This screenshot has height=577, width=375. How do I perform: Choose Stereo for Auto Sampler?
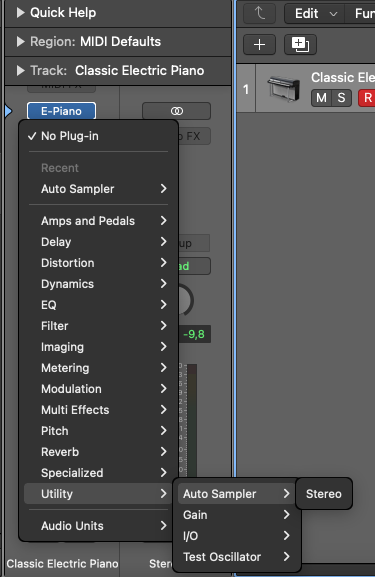pos(324,493)
